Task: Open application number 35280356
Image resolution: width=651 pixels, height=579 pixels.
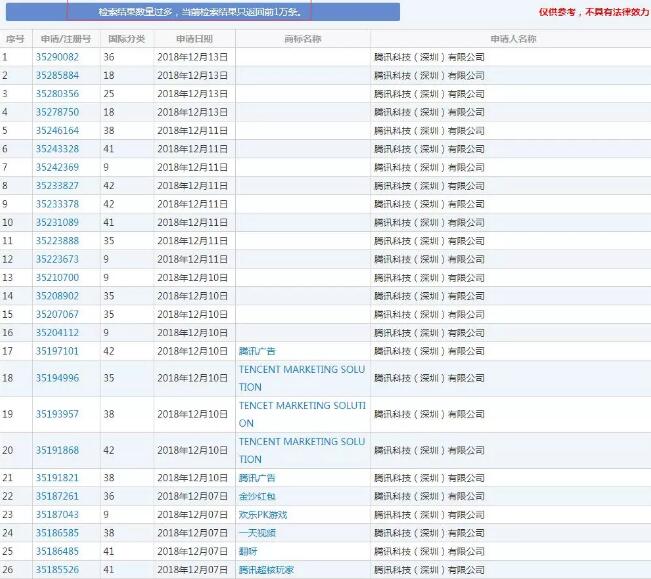Action: 57,94
